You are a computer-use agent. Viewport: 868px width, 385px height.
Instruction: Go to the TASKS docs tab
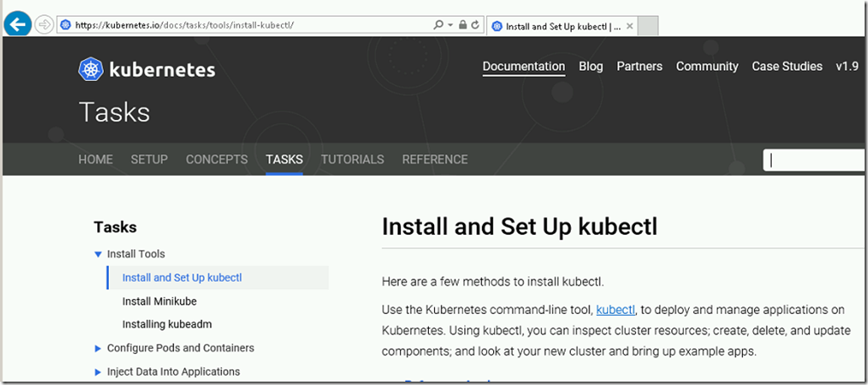[x=284, y=160]
